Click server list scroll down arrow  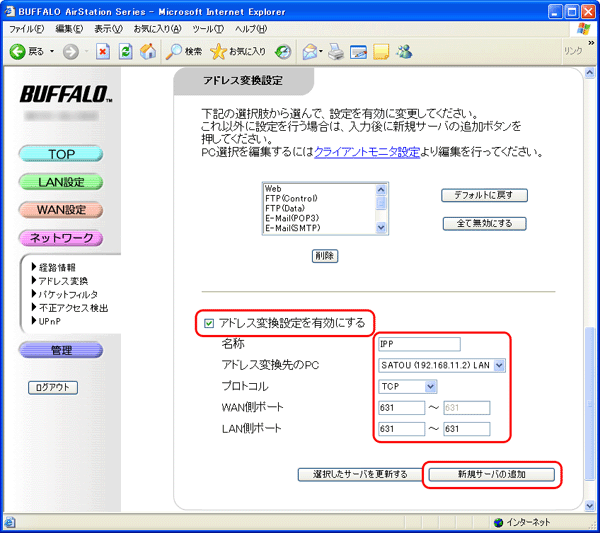click(381, 228)
